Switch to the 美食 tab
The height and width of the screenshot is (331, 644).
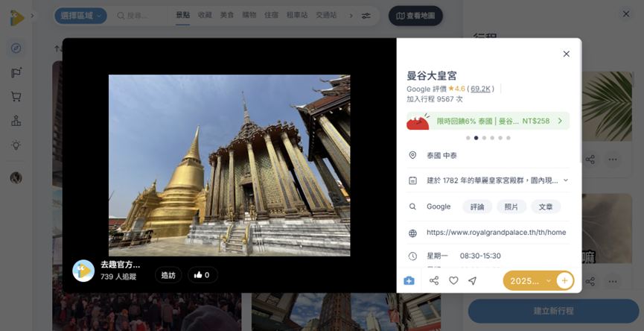227,15
